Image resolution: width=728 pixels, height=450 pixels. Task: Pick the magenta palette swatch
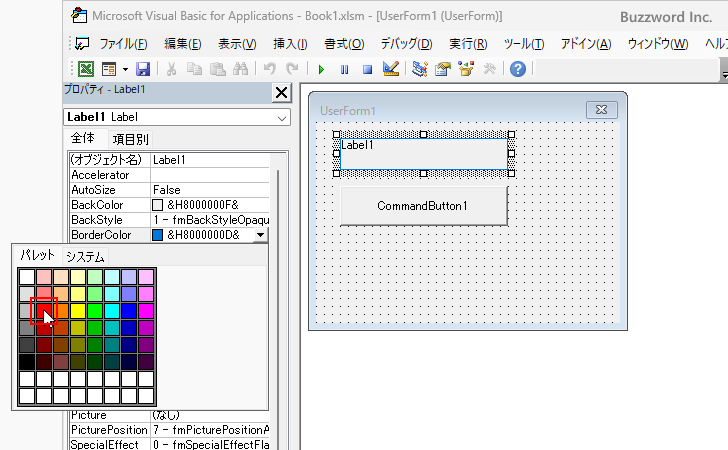click(x=146, y=311)
